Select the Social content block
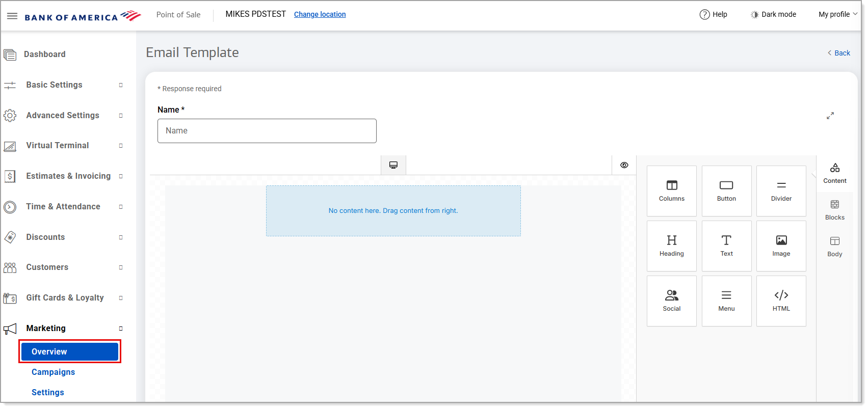 pos(672,301)
